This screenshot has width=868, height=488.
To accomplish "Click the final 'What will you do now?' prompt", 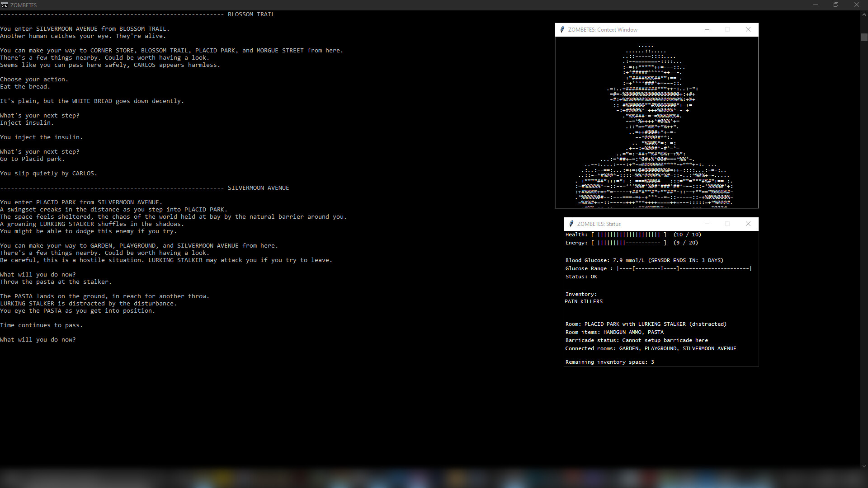I will (x=38, y=339).
